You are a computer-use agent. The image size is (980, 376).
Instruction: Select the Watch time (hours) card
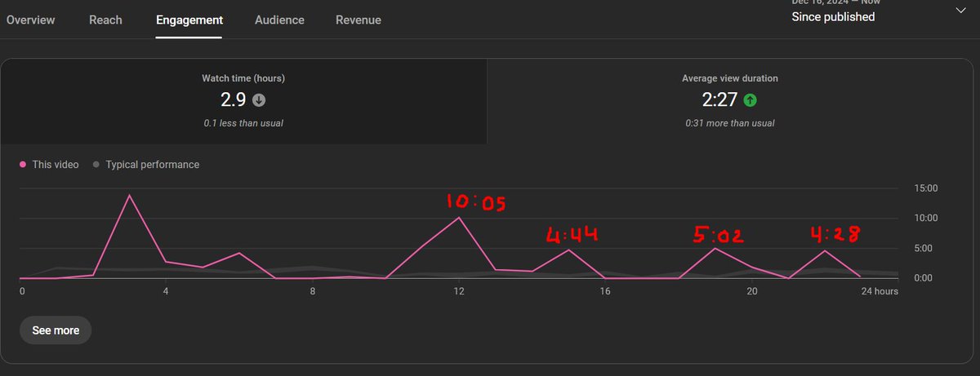243,101
